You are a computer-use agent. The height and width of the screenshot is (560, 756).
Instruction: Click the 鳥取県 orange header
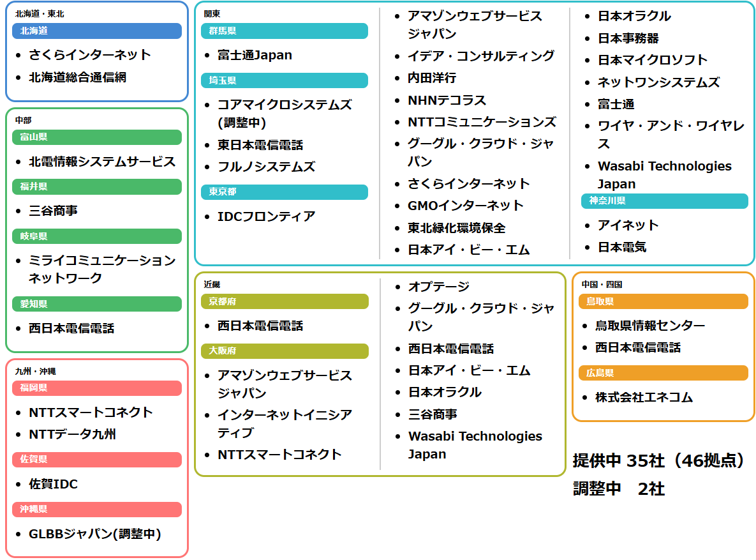[663, 302]
